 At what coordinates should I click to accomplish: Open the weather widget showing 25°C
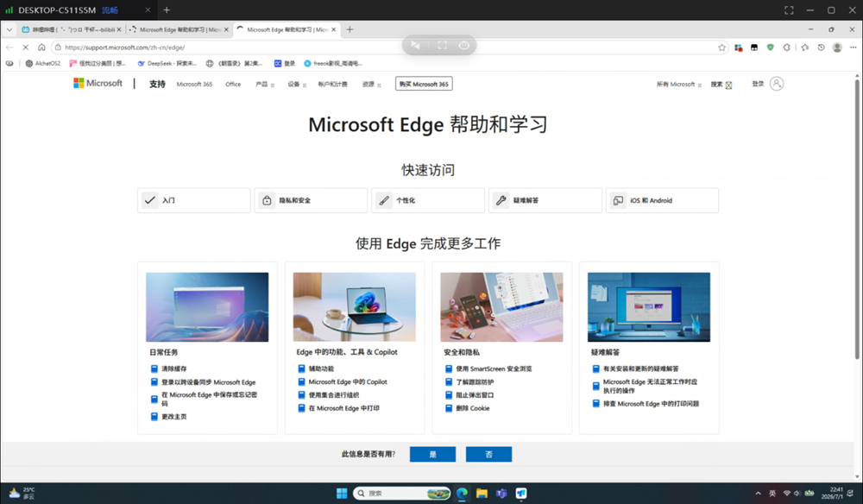[22, 493]
